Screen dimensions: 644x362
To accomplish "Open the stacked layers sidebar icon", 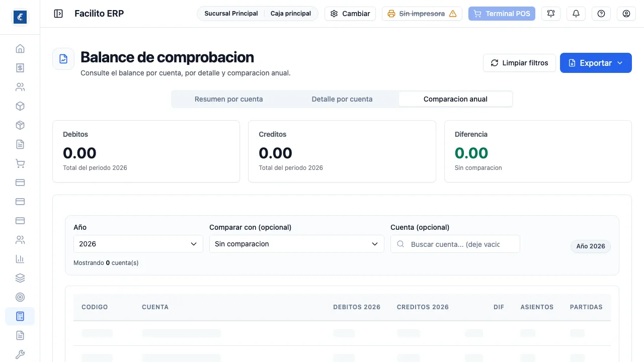I will tap(20, 278).
